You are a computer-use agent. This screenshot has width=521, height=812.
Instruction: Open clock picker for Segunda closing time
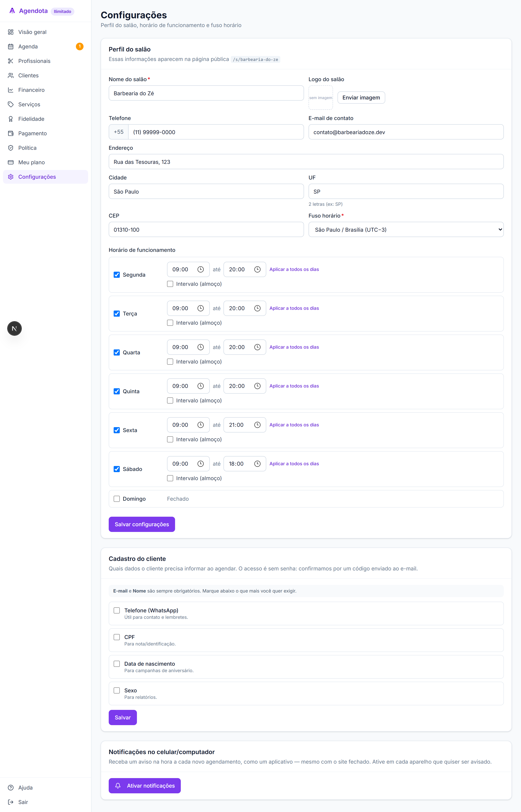pyautogui.click(x=257, y=269)
